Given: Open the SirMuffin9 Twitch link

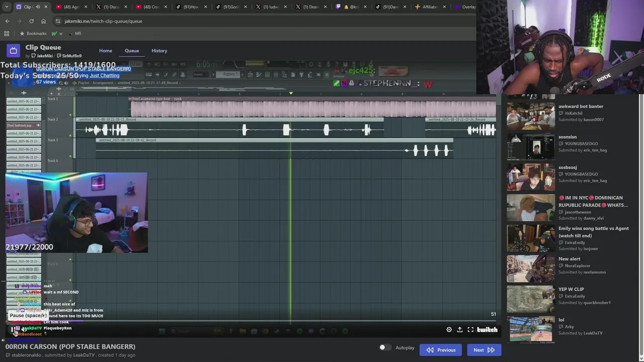Looking at the screenshot, I should pos(69,56).
